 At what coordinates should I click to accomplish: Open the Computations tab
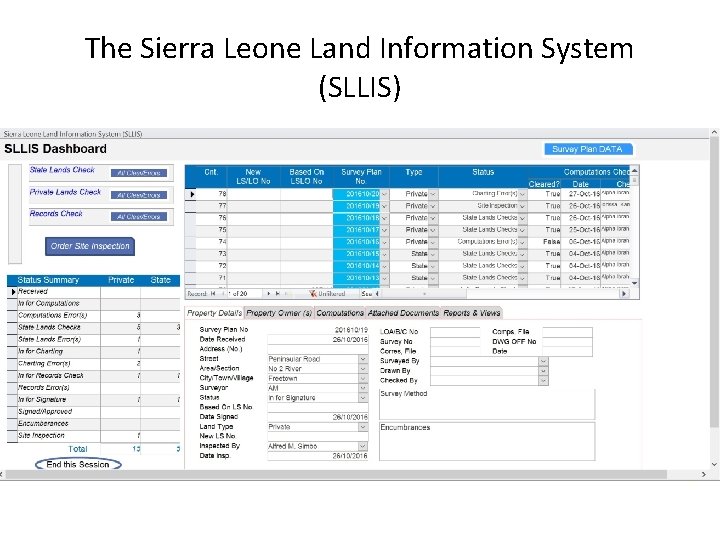pyautogui.click(x=340, y=313)
